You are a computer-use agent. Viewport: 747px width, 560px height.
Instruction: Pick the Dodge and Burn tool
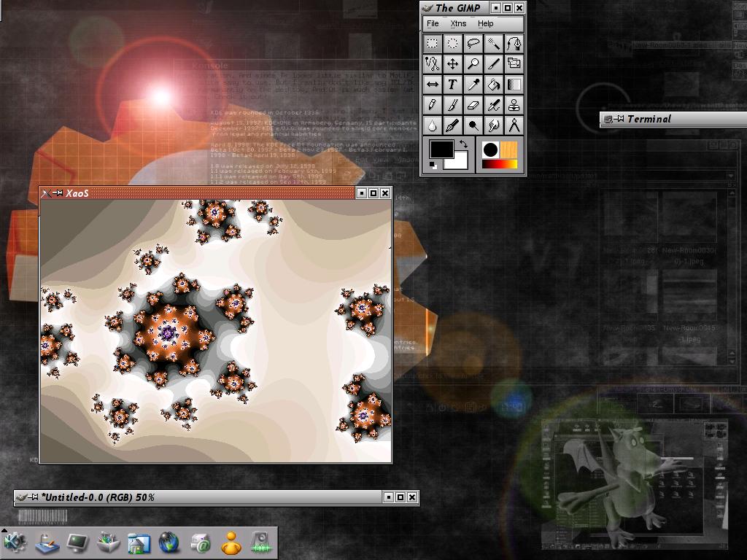(473, 125)
